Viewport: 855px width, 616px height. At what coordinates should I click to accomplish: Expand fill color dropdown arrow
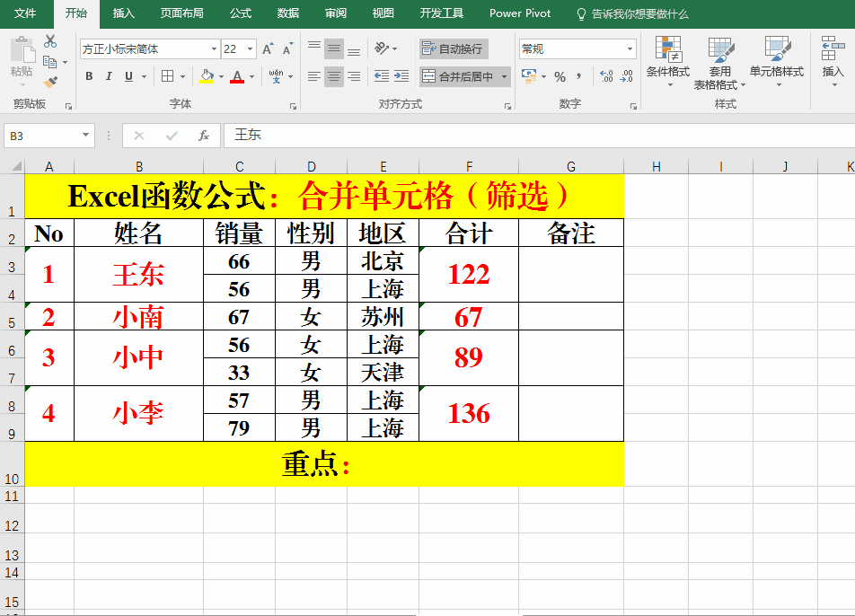(x=221, y=77)
